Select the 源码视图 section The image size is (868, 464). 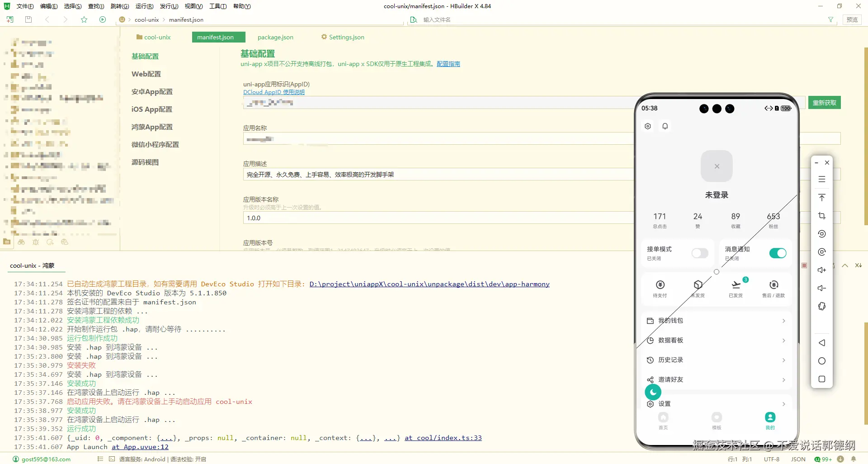145,162
